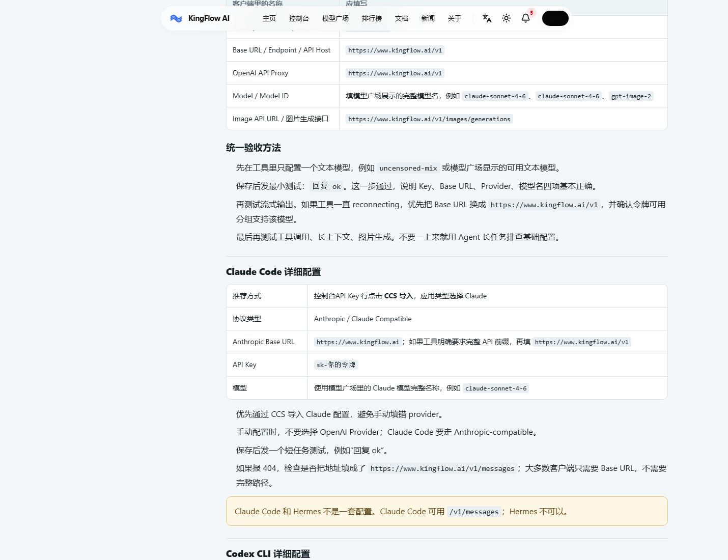
Task: Open 控制台 from the navigation bar
Action: [299, 18]
